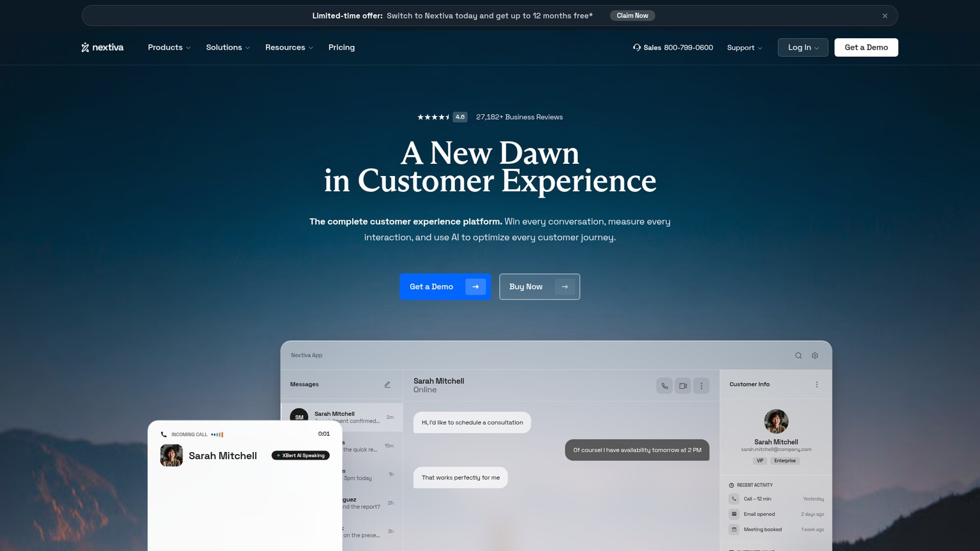Click the Claim Now button in the banner

tap(632, 16)
